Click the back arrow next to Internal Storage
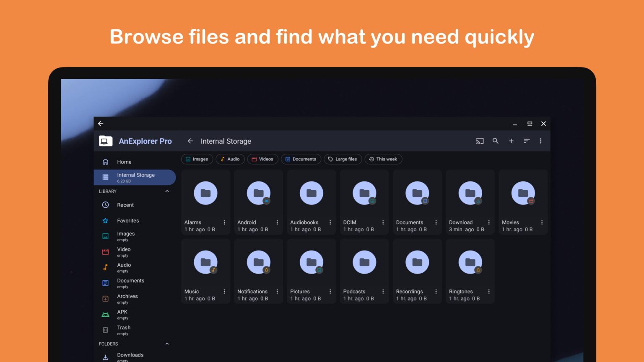Screen dimensions: 644x362 190,141
